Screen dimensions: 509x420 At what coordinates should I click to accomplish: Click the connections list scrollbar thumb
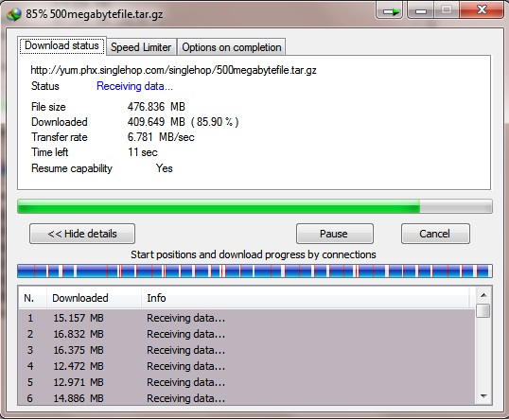pyautogui.click(x=483, y=310)
